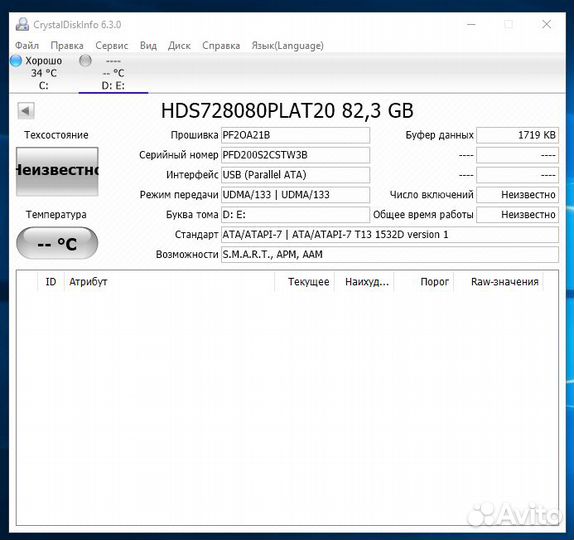Click the 34 °C temperature of drive C:
Viewport: 574px width, 540px height.
pyautogui.click(x=44, y=73)
